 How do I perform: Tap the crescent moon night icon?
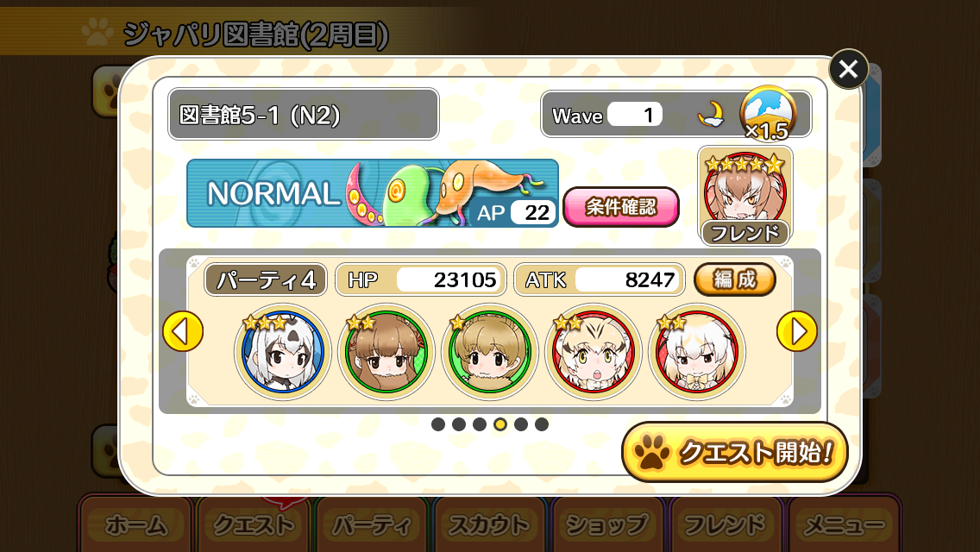click(711, 115)
